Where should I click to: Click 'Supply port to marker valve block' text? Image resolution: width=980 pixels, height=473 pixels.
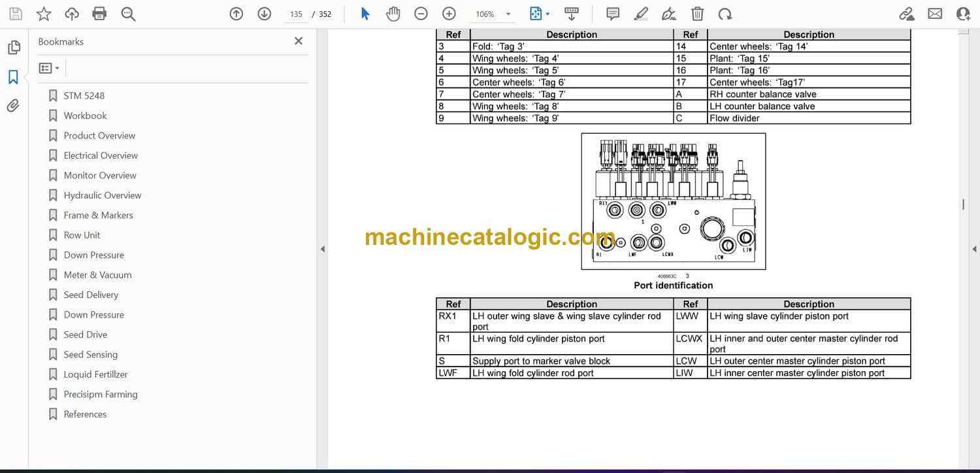[x=541, y=361]
